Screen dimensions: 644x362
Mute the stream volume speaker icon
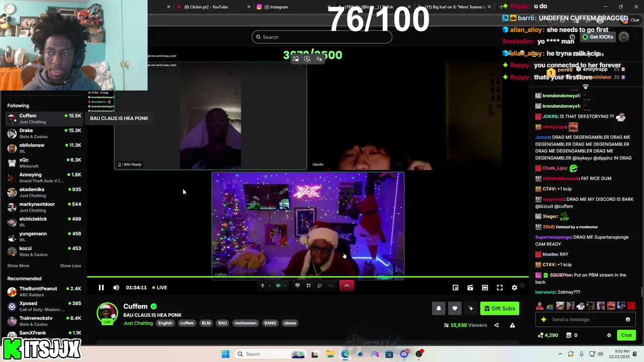click(116, 288)
